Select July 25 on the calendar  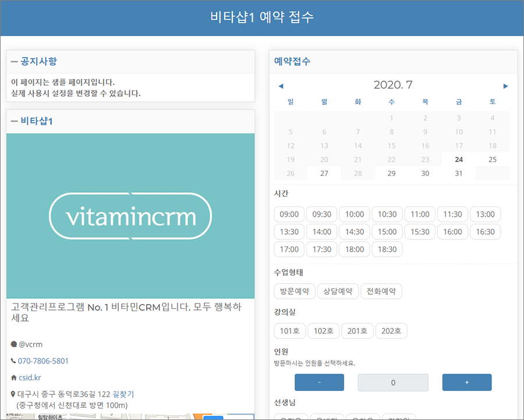tap(492, 160)
